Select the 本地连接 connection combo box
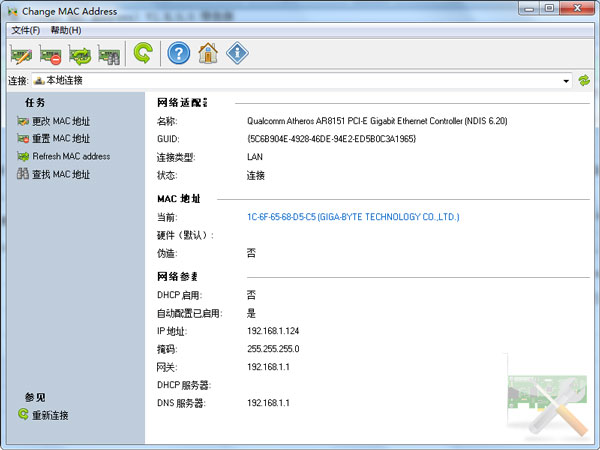The width and height of the screenshot is (600, 450). pyautogui.click(x=302, y=81)
